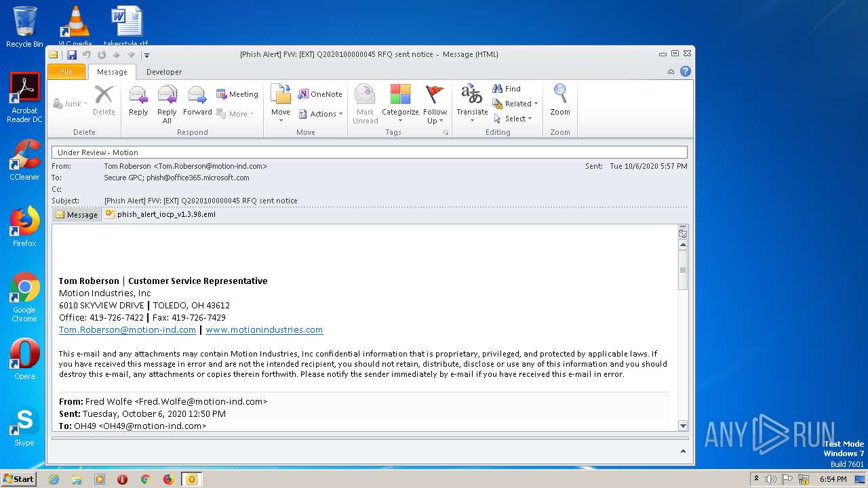
Task: Expand the Related dropdown
Action: (x=516, y=104)
